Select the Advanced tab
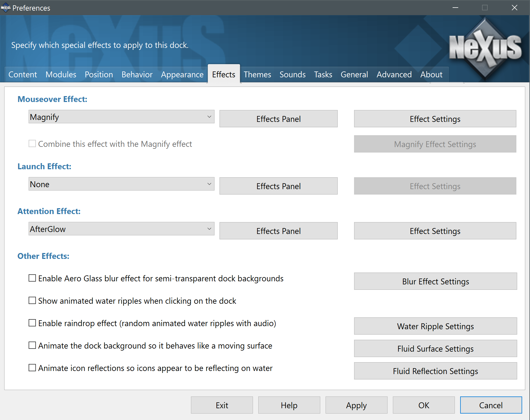 tap(394, 75)
